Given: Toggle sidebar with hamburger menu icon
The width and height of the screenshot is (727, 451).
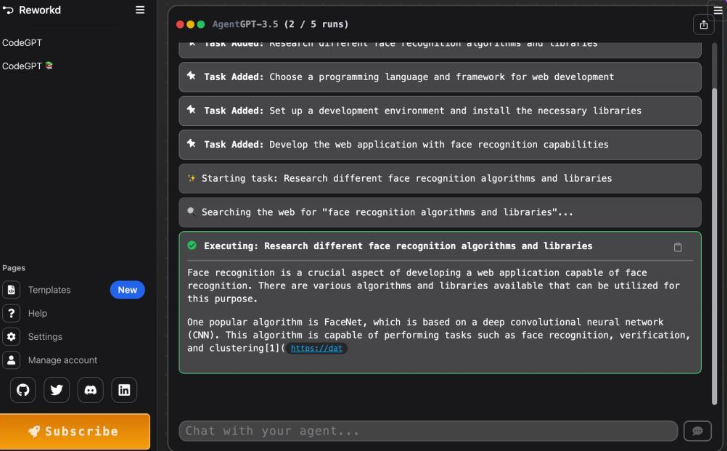Looking at the screenshot, I should pyautogui.click(x=140, y=10).
